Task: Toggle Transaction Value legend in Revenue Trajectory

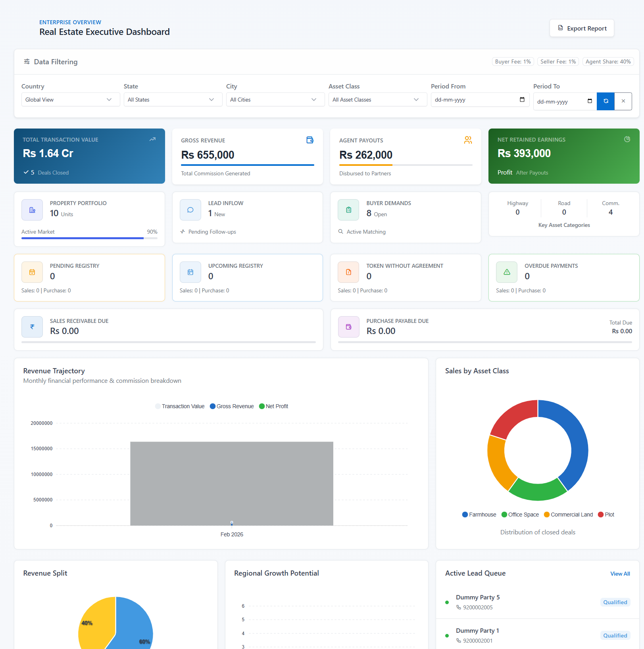Action: 180,406
